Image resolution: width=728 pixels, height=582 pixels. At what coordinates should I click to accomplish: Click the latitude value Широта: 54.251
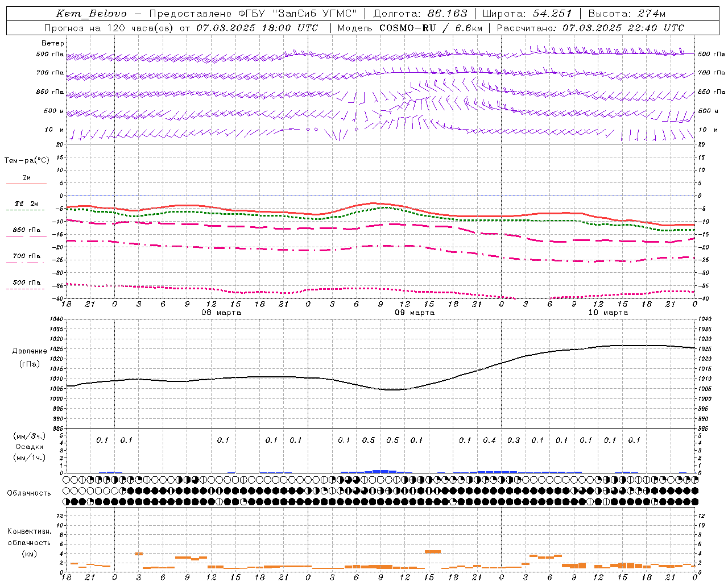[x=527, y=14]
